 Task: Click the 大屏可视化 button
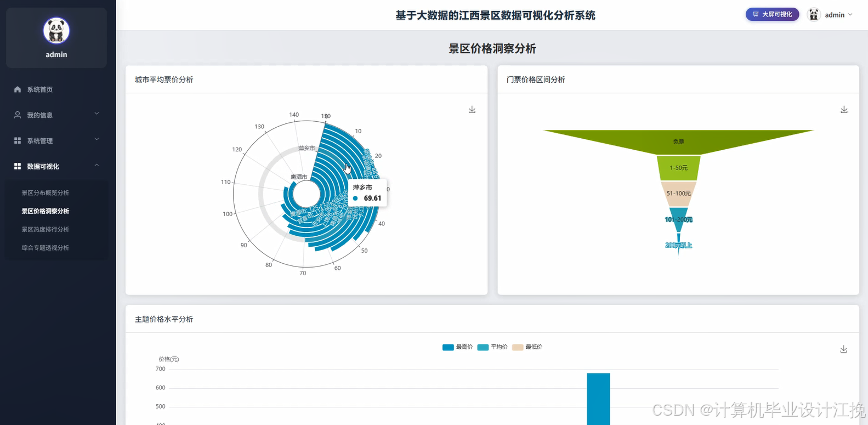[x=772, y=14]
